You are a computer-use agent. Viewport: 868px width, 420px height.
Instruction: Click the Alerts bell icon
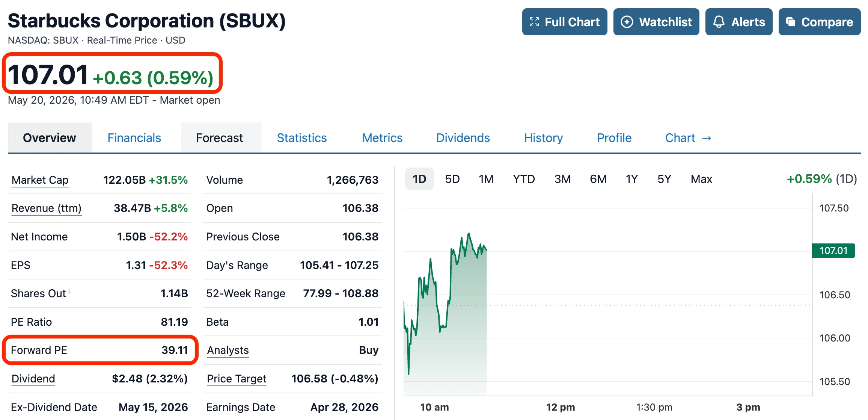click(x=719, y=22)
